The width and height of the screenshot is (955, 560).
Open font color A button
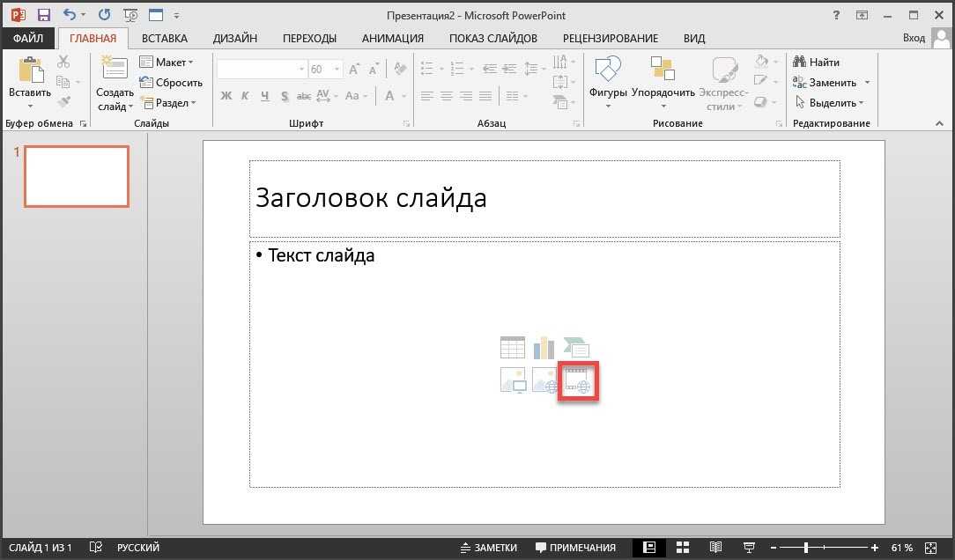coord(389,96)
